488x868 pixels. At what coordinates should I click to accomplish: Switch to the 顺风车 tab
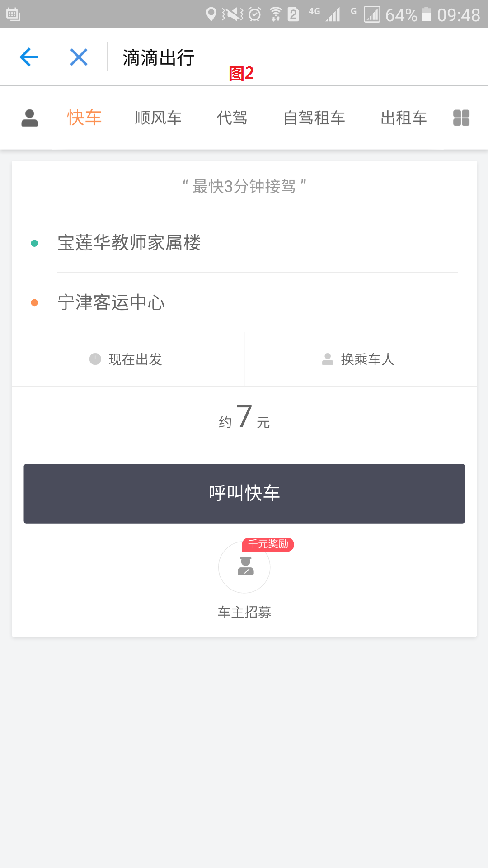[158, 118]
